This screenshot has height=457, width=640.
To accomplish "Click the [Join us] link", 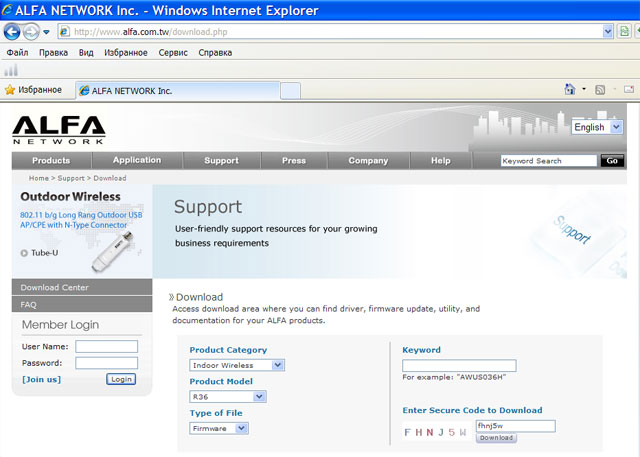I will [x=41, y=379].
